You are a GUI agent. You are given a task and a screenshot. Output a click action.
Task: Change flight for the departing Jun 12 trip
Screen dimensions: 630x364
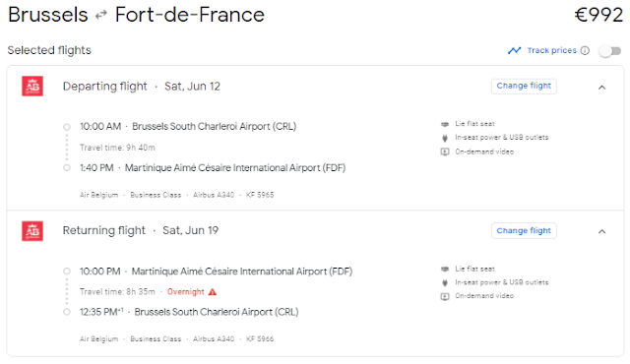pyautogui.click(x=524, y=86)
